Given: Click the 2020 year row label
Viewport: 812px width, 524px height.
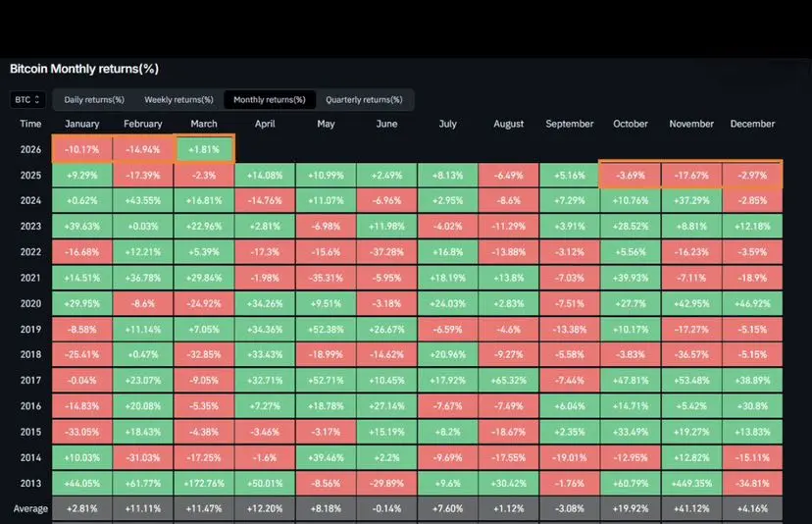Looking at the screenshot, I should click(x=30, y=303).
